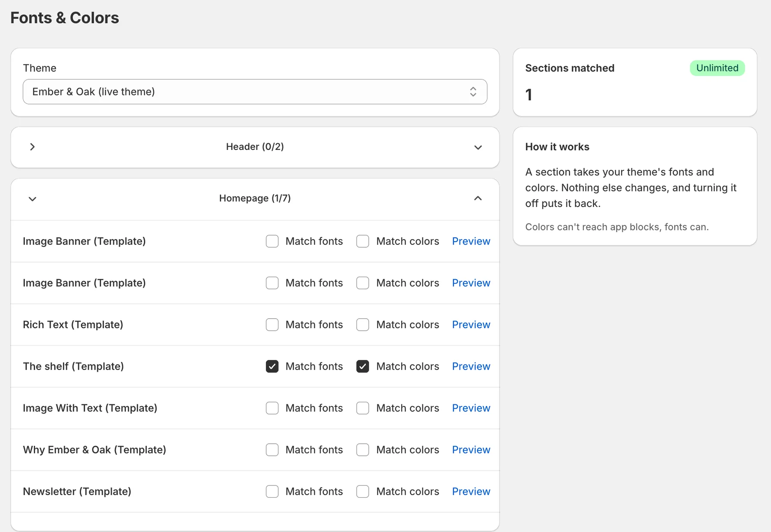Check Match fonts for Why Ember & Oak
This screenshot has height=532, width=771.
[x=272, y=450]
